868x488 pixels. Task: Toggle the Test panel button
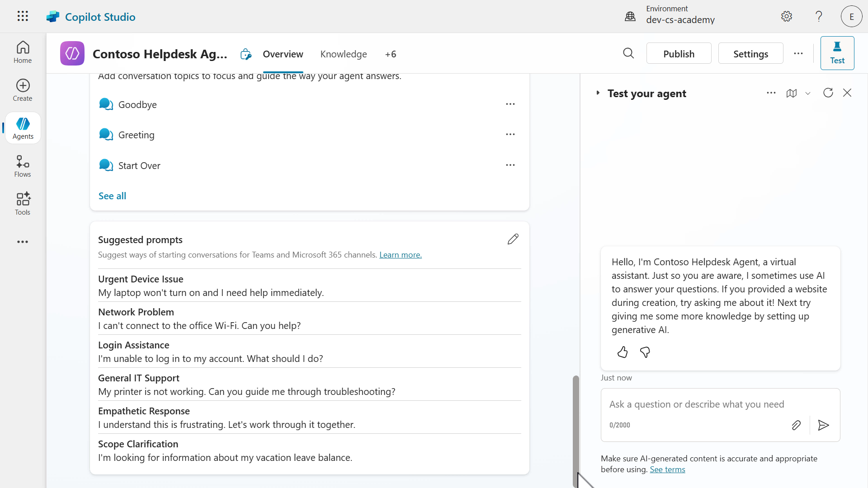(837, 53)
